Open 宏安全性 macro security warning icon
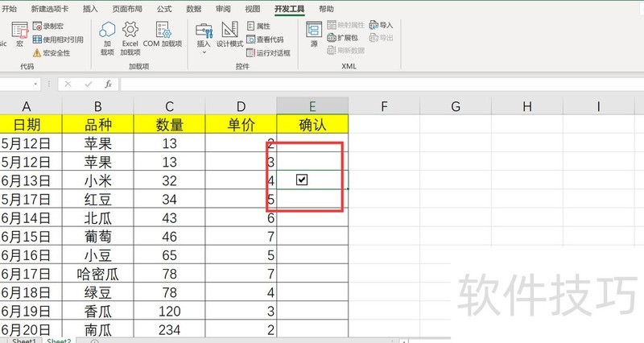Screen dimensions: 644x343 [x=37, y=52]
